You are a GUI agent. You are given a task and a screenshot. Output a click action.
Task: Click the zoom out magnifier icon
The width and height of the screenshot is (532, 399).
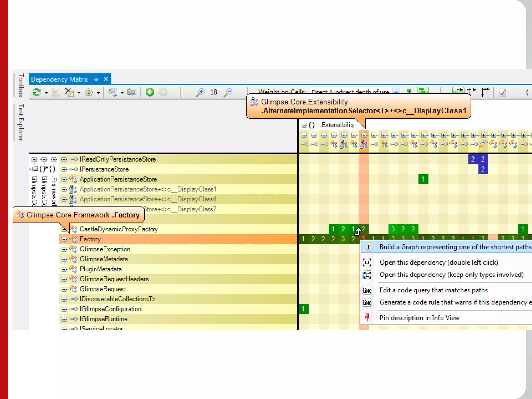[x=228, y=92]
